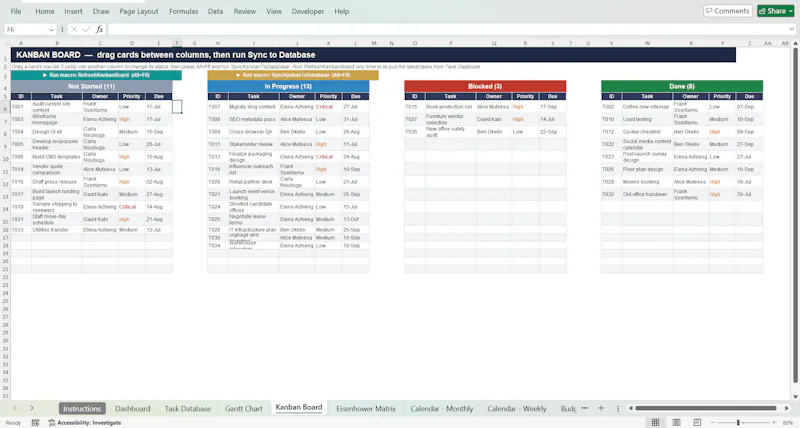800x428 pixels.
Task: Click the horizontal scrollbar left arrow
Action: click(x=631, y=408)
